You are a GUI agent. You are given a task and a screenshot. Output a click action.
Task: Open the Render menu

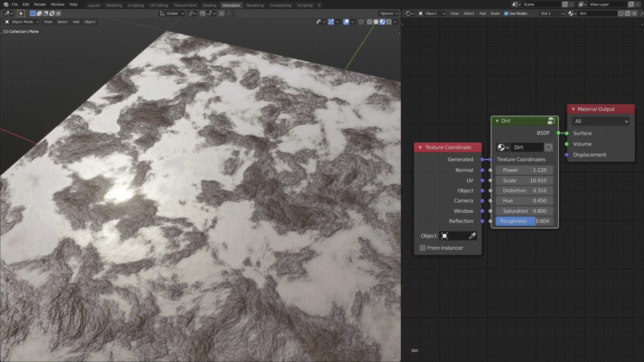pyautogui.click(x=40, y=4)
